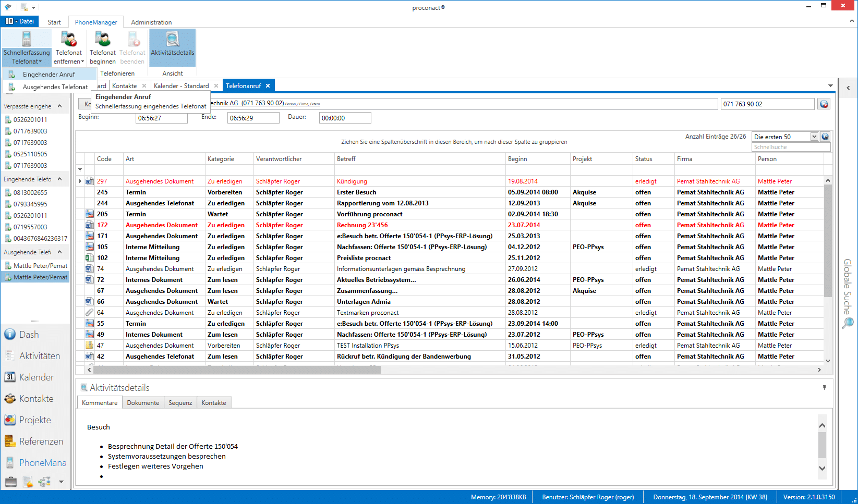This screenshot has height=504, width=858.
Task: Open the tab list dropdown arrow
Action: (830, 86)
